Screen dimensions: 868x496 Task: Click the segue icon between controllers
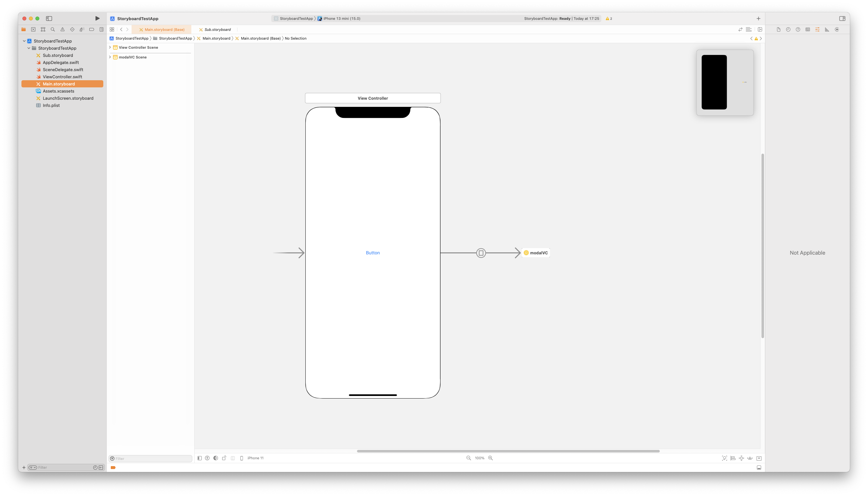coord(481,253)
